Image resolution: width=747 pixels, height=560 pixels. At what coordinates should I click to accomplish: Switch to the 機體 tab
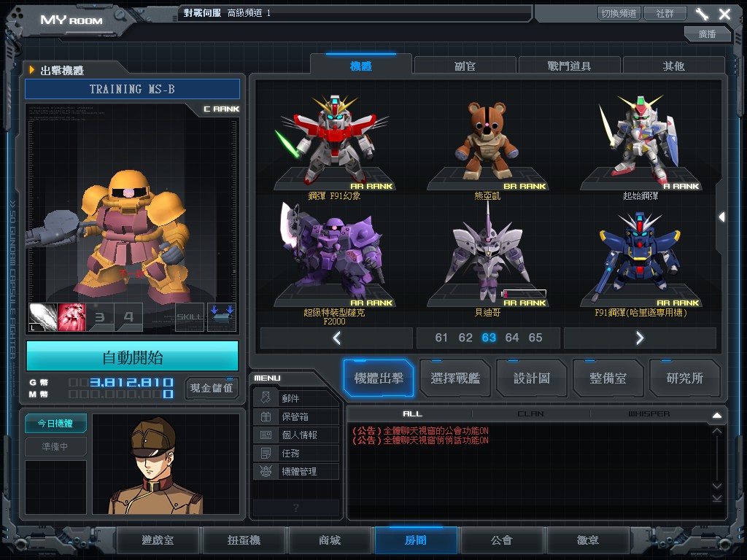click(360, 66)
